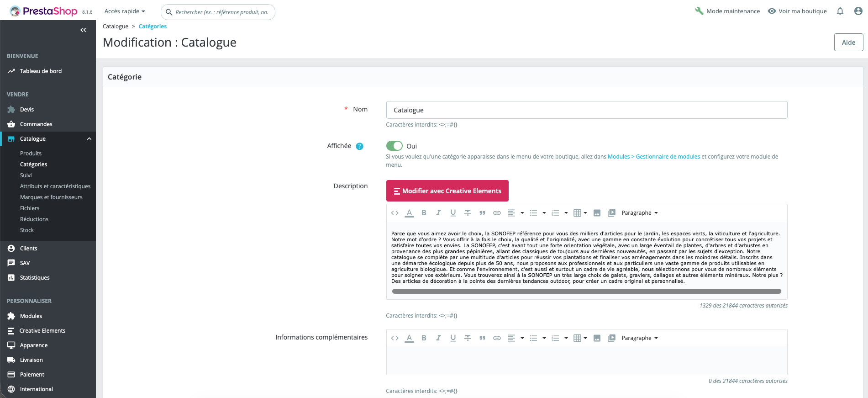Screen dimensions: 868x398
Task: Open the Gestionnaire de modules link
Action: [x=668, y=157]
